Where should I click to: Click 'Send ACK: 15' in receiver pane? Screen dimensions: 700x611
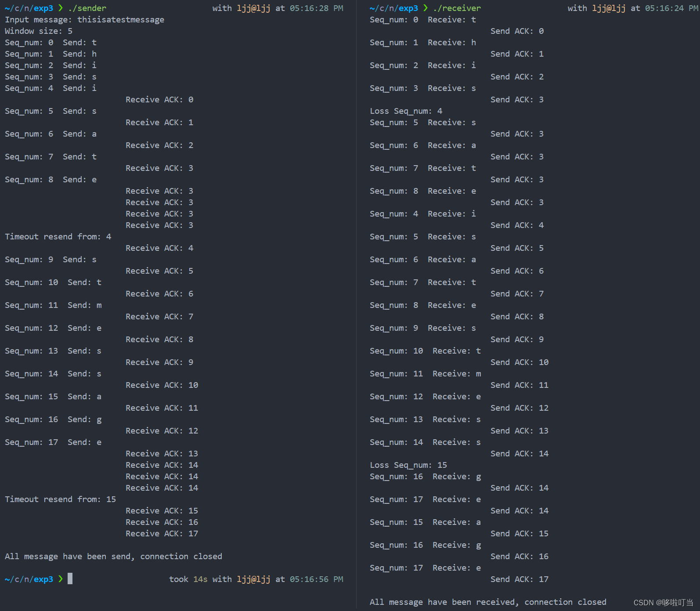(x=520, y=534)
